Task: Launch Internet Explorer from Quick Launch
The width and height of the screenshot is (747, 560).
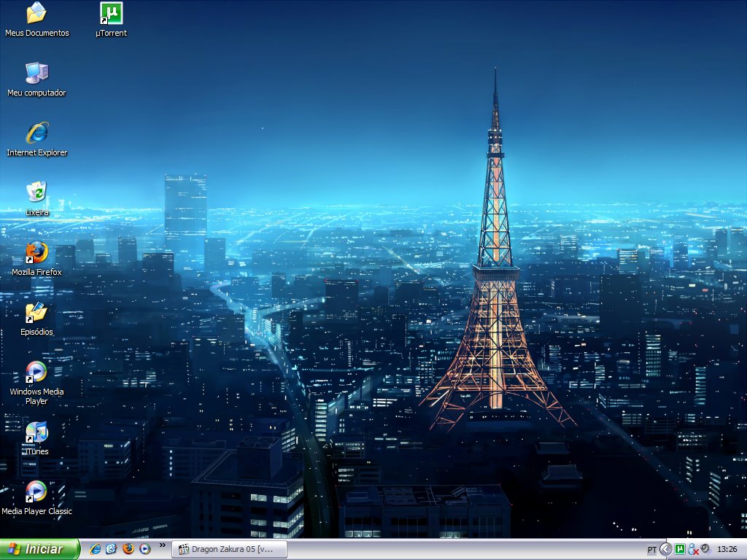Action: 95,549
